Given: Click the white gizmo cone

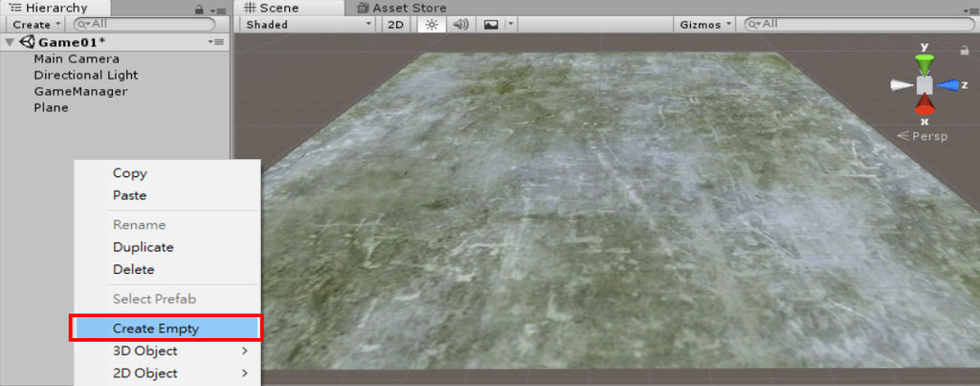Looking at the screenshot, I should 902,85.
